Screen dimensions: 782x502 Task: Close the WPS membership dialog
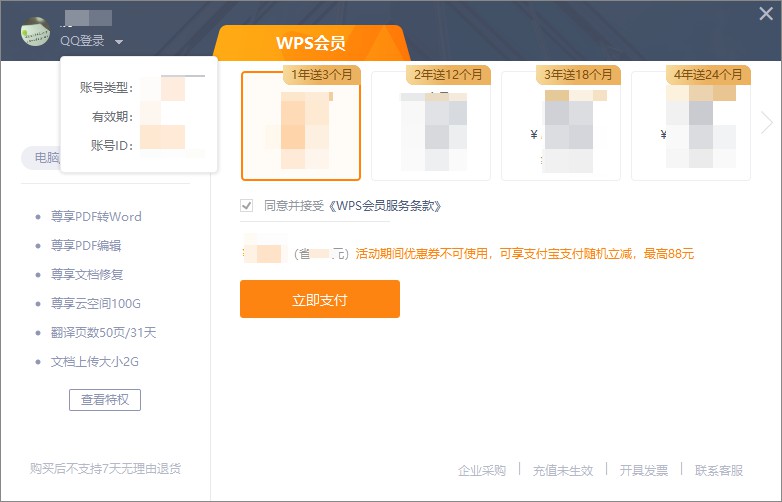766,13
